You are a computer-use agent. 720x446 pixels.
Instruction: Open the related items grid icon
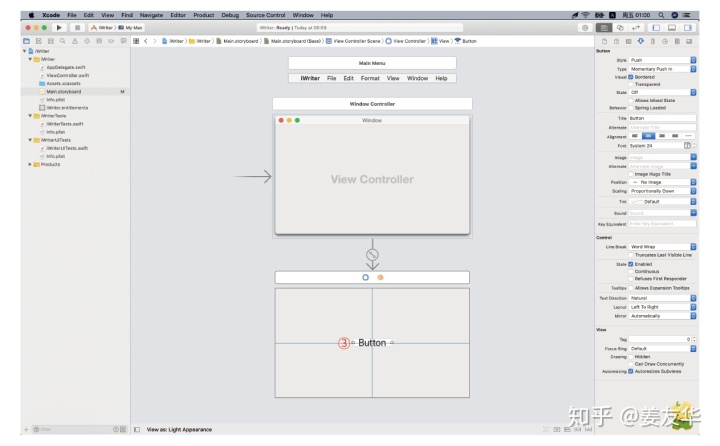tap(136, 41)
